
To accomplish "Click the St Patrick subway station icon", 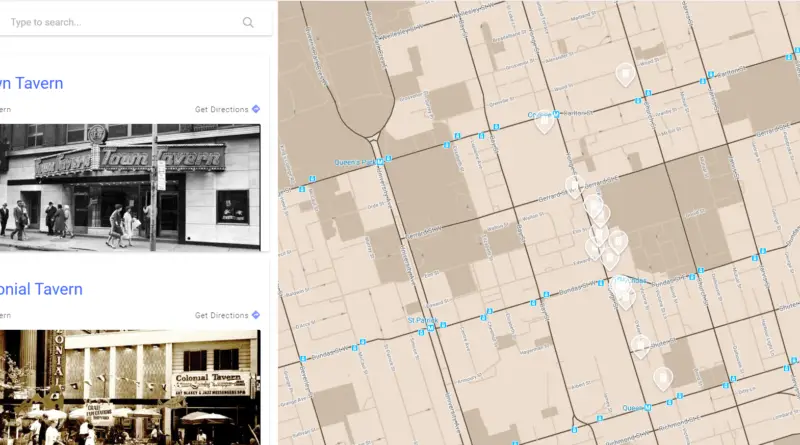I will [x=431, y=328].
